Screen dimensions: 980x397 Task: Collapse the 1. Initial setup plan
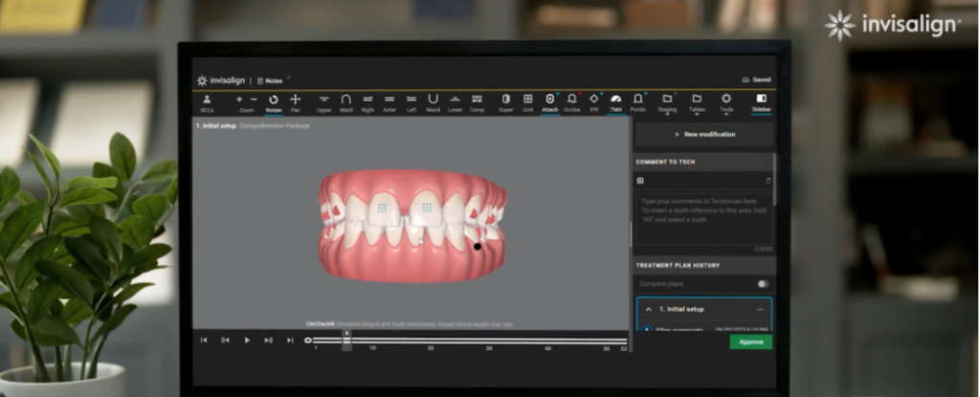[x=650, y=310]
